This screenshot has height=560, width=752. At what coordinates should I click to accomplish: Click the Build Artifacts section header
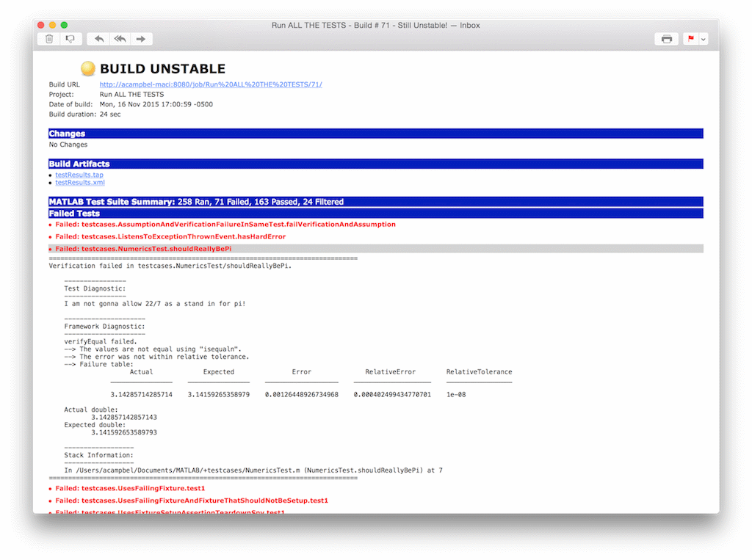tap(79, 164)
